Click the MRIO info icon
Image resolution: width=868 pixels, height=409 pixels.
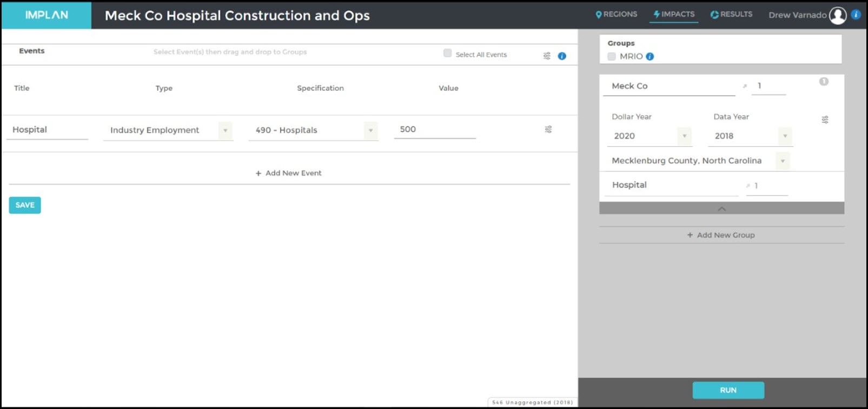click(x=650, y=56)
